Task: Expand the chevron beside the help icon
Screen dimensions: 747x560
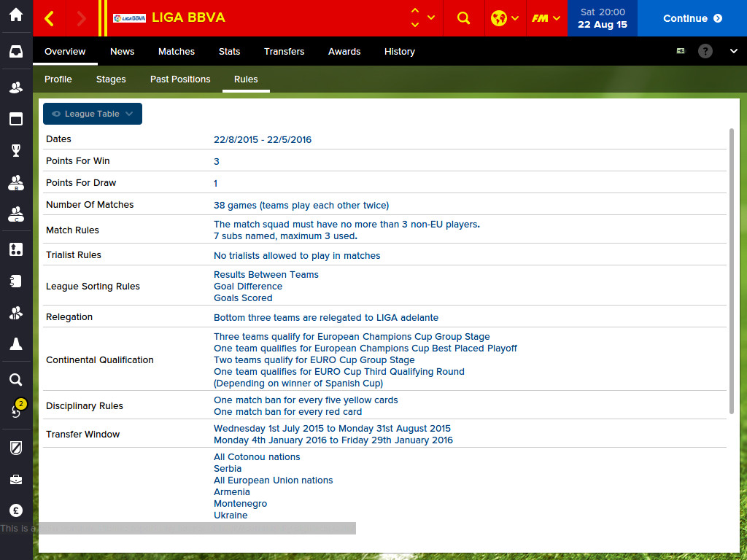Action: (733, 51)
